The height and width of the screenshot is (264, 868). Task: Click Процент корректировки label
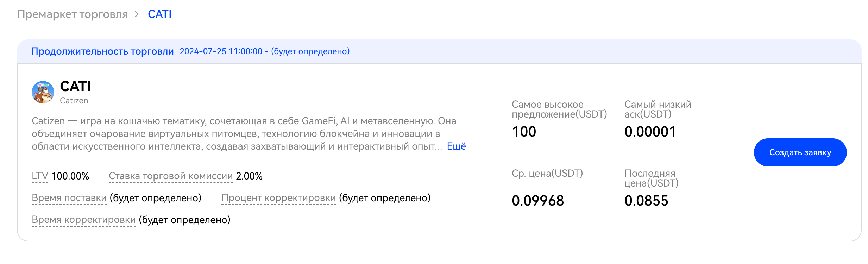coord(278,198)
